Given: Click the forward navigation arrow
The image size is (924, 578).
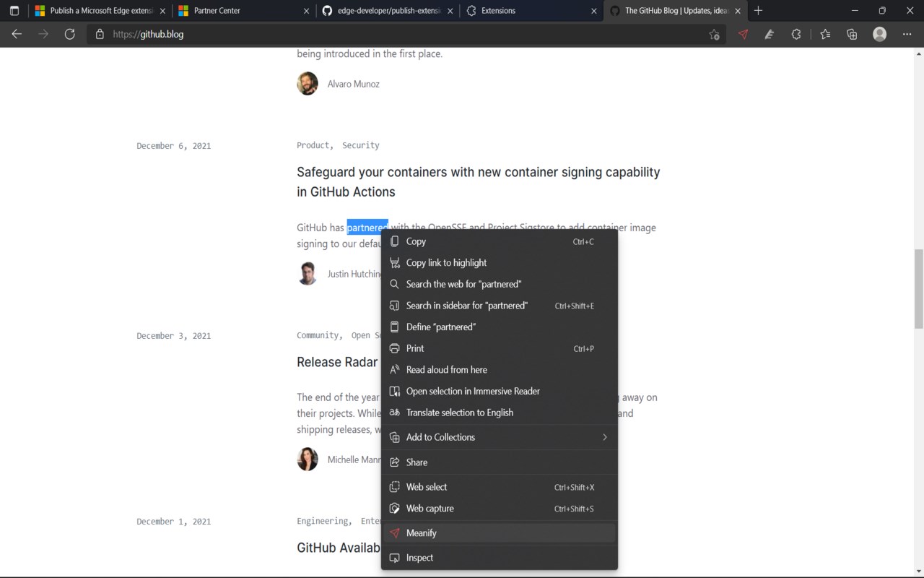Looking at the screenshot, I should coord(43,34).
